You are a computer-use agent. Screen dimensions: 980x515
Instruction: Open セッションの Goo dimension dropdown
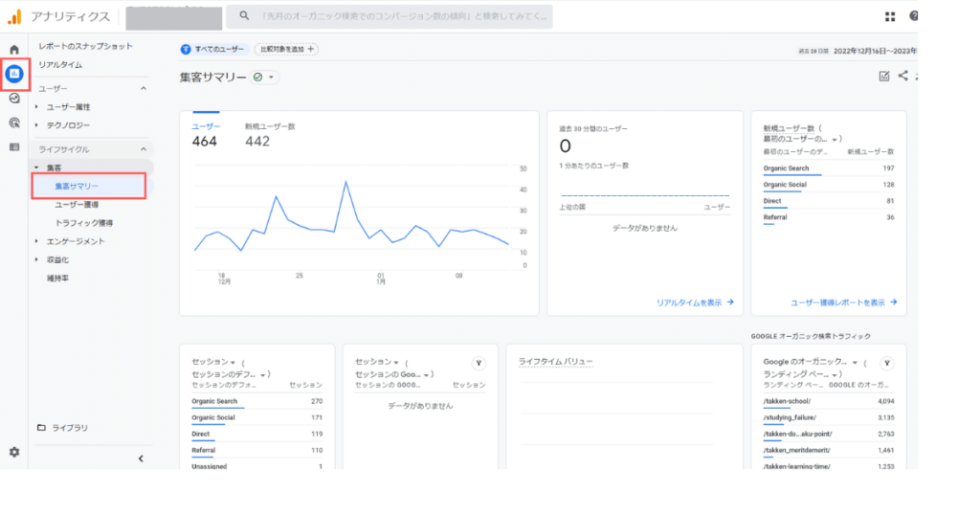(427, 374)
